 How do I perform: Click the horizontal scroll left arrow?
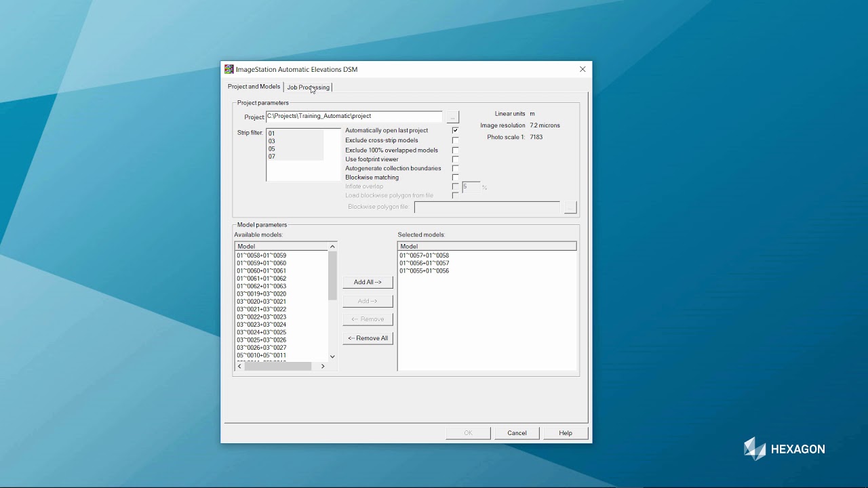pyautogui.click(x=239, y=366)
